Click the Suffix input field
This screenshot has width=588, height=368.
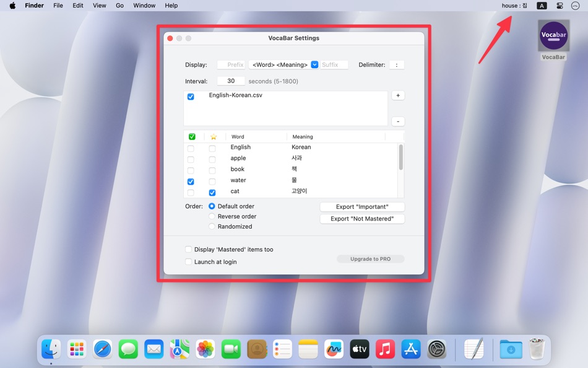334,64
